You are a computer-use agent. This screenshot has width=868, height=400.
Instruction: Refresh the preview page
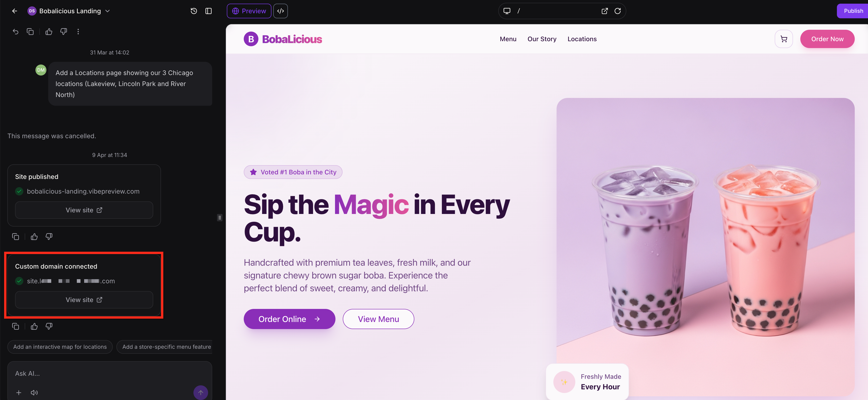tap(617, 11)
